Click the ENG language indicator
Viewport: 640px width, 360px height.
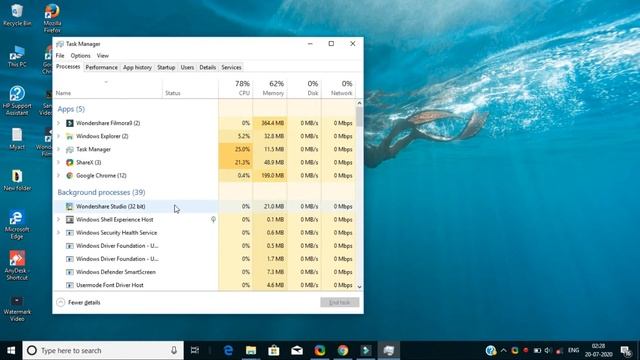573,350
